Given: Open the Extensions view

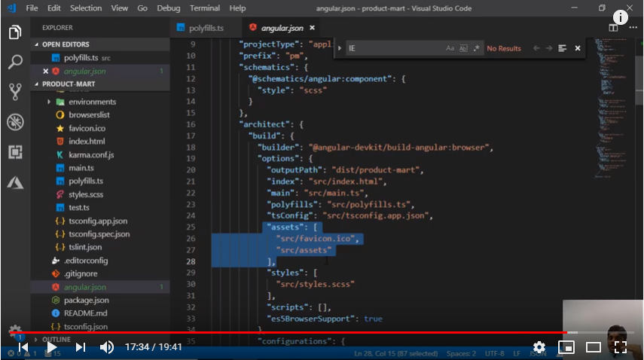Looking at the screenshot, I should tap(15, 152).
